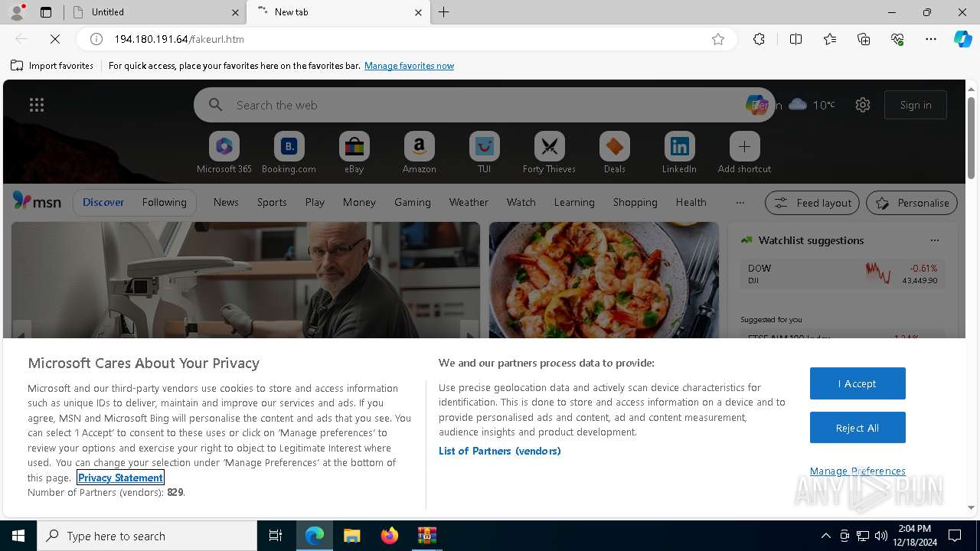Open the TUI shortcut

484,152
